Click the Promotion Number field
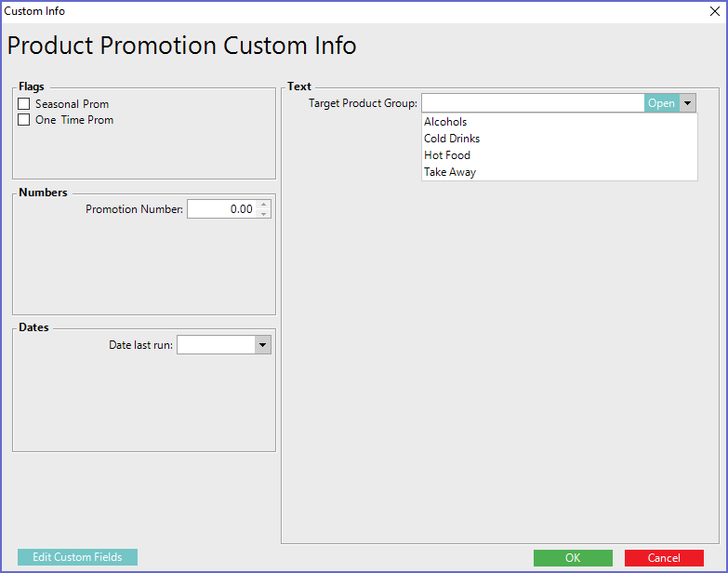This screenshot has height=573, width=728. 221,209
